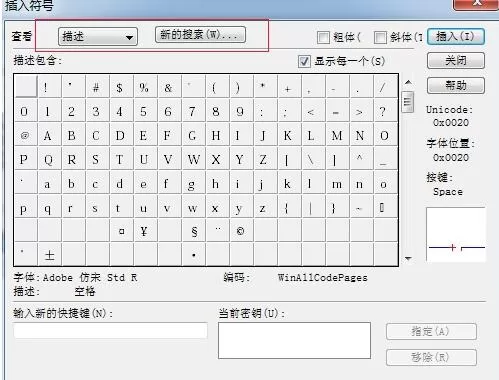Enable the 斜体 italic checkbox

(x=380, y=37)
